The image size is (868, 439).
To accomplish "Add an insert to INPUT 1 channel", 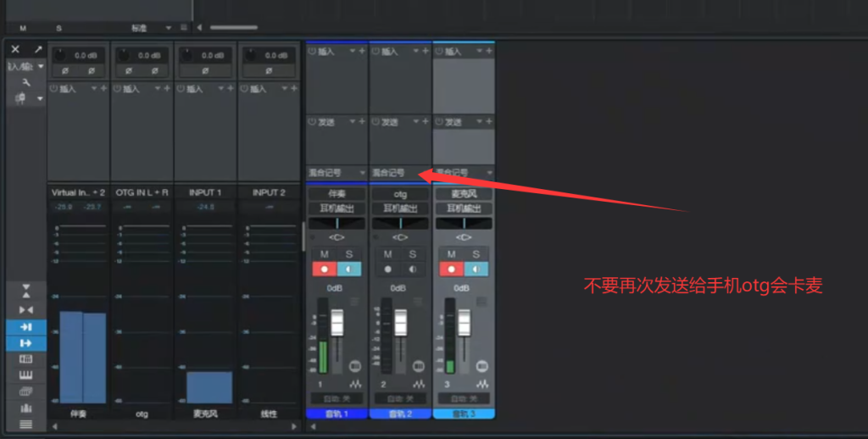I will pos(231,89).
